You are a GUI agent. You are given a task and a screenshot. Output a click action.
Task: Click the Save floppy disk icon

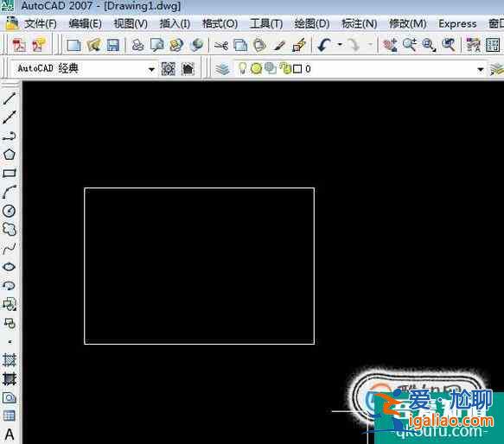113,45
